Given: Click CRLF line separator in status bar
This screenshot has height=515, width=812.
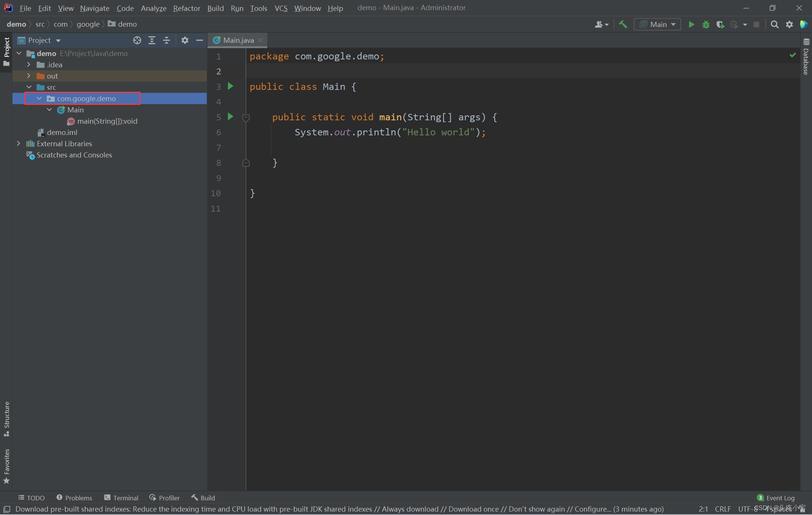Looking at the screenshot, I should tap(723, 509).
